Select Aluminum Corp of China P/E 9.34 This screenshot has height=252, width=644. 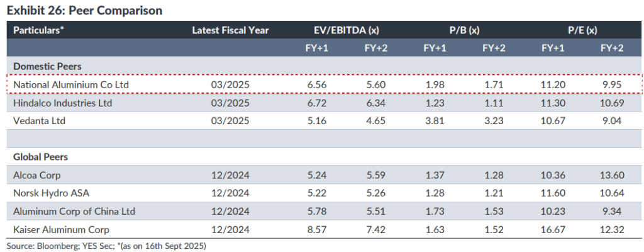(612, 211)
